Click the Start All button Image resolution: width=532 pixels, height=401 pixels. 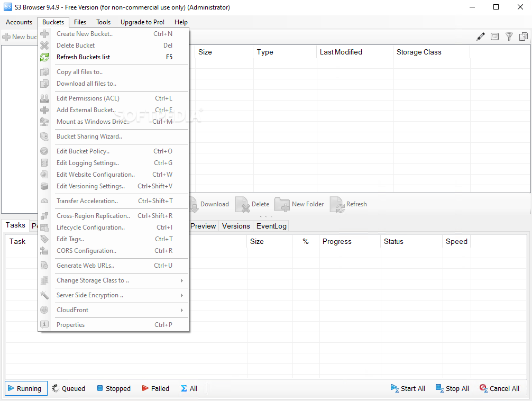pyautogui.click(x=408, y=388)
